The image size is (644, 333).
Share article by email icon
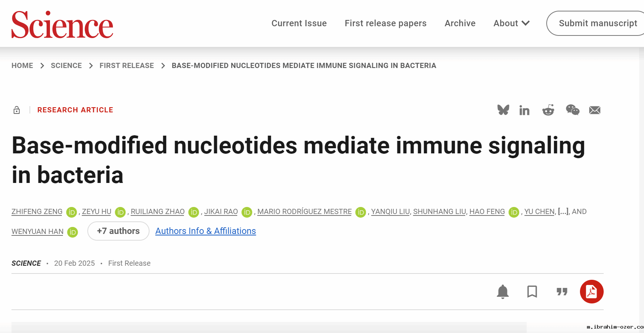594,110
